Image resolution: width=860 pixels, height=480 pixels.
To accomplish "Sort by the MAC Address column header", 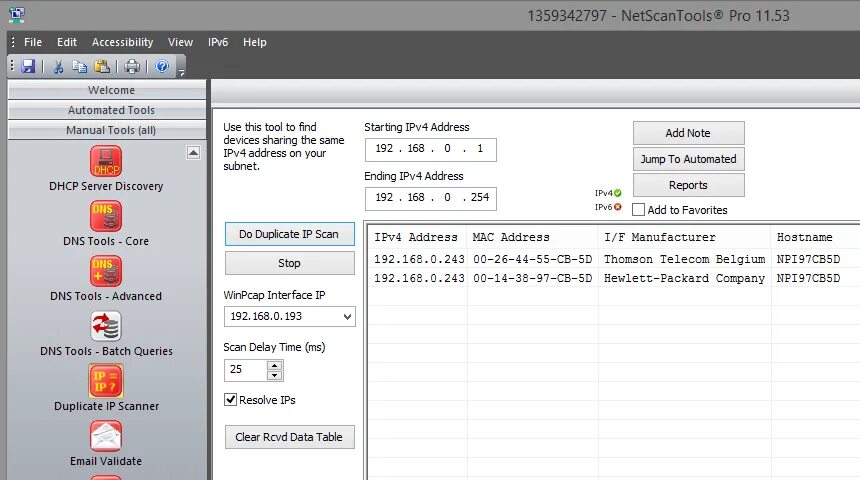I will click(x=532, y=238).
